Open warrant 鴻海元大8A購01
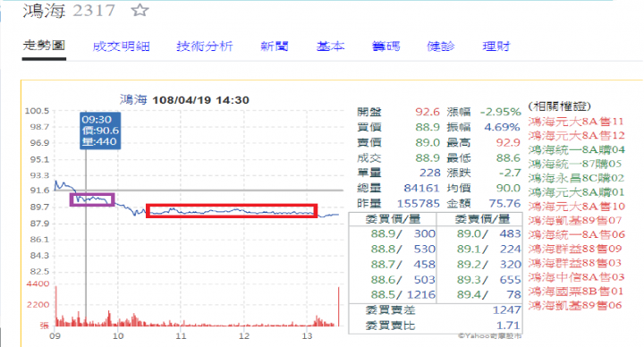Screen dimensions: 644x347 pos(576,192)
